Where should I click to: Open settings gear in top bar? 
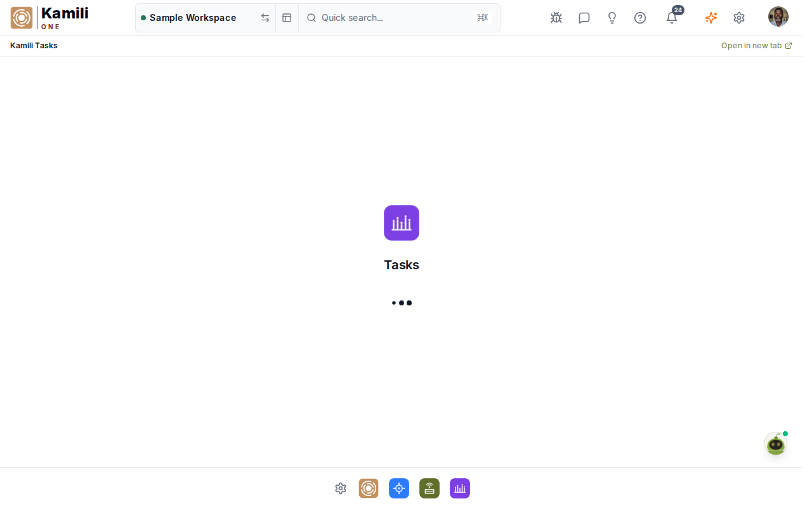click(739, 18)
